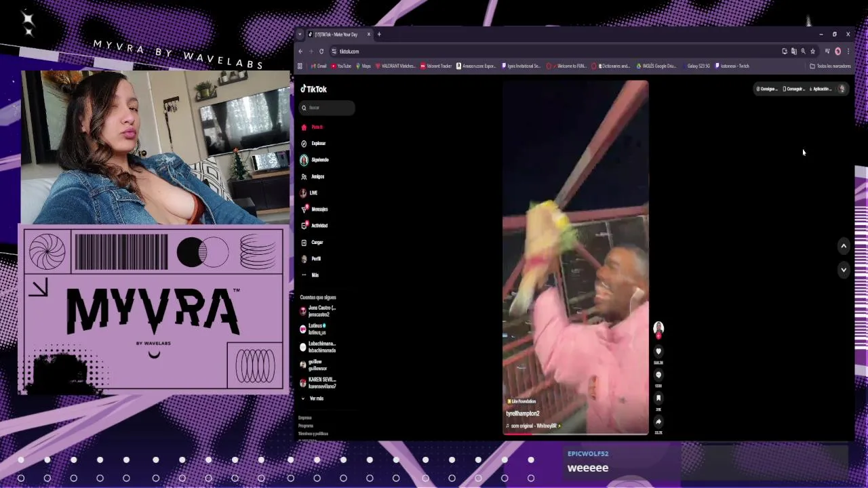
Task: Open Chrome three-dot menu
Action: tap(848, 52)
